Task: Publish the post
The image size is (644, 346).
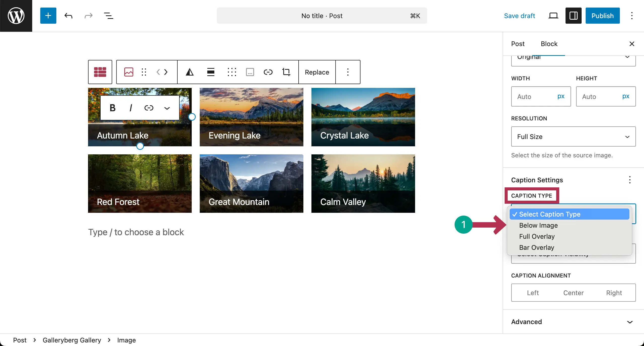Action: coord(602,16)
